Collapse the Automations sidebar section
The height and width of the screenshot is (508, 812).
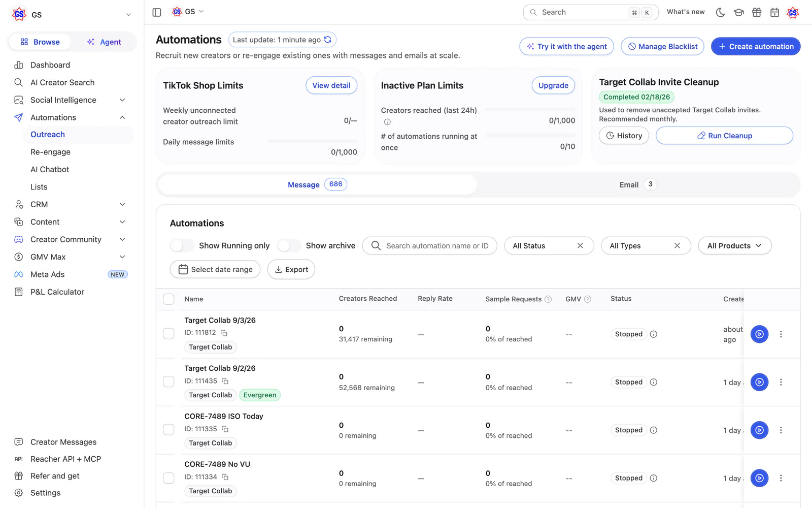(122, 117)
